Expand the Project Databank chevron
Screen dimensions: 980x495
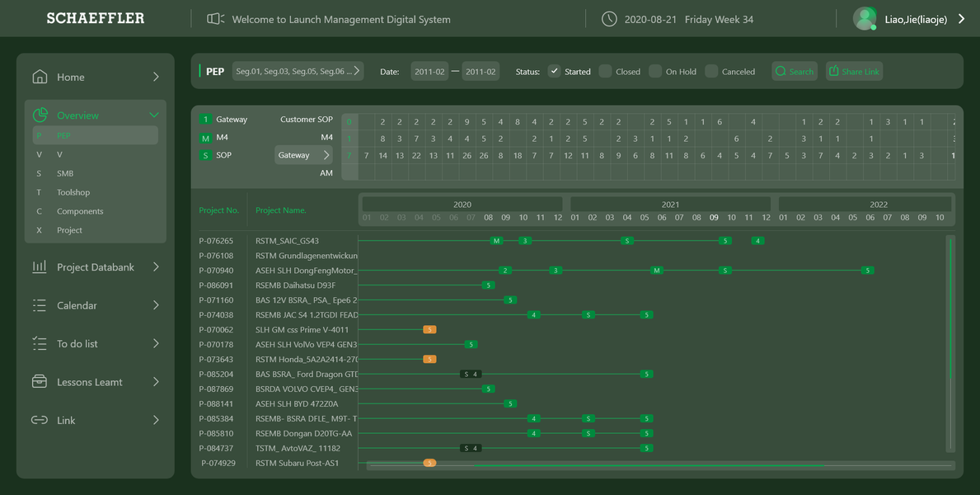pos(156,266)
